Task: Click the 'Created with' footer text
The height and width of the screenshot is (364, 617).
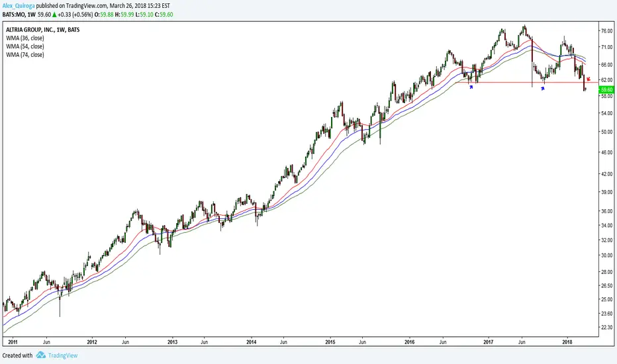Action: click(x=17, y=355)
